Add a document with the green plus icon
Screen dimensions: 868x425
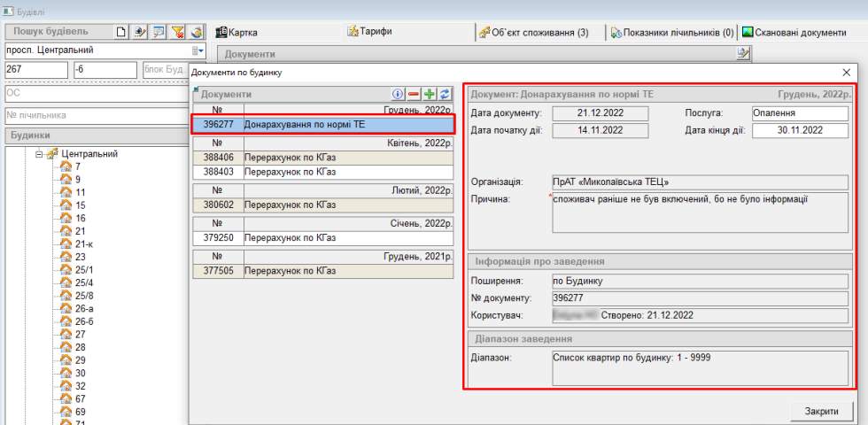(430, 94)
